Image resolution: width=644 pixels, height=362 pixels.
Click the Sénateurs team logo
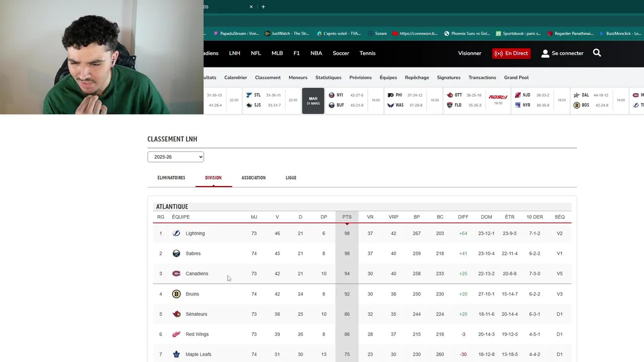[x=176, y=314]
